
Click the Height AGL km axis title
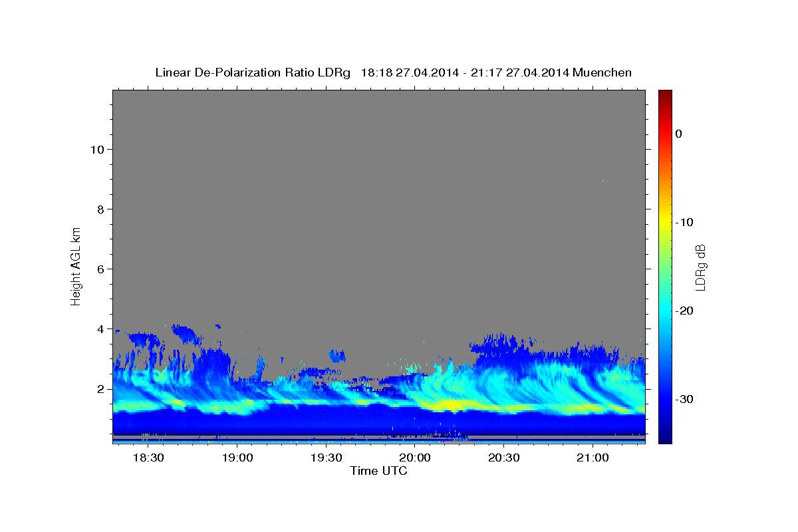(76, 265)
